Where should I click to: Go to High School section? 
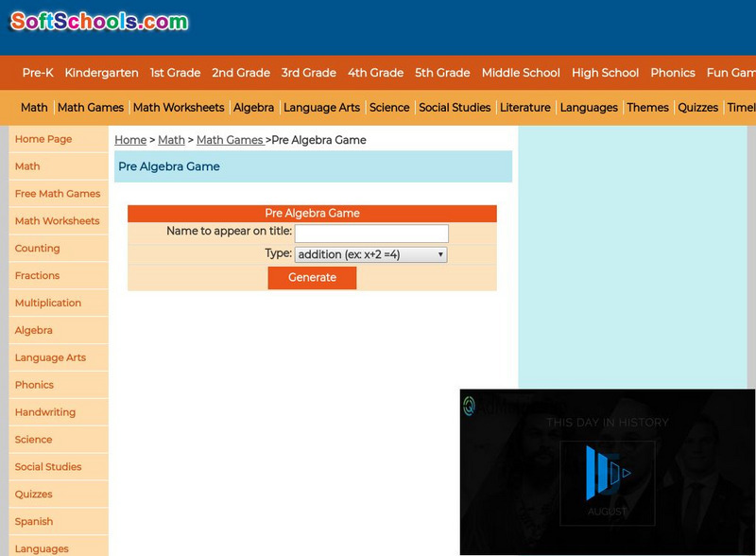(605, 73)
